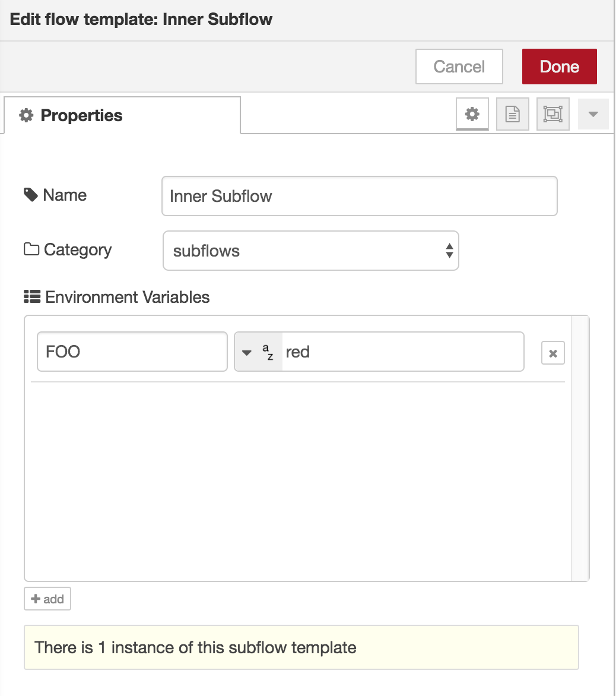The width and height of the screenshot is (616, 696).
Task: Expand the tab options dropdown arrow
Action: pyautogui.click(x=593, y=114)
